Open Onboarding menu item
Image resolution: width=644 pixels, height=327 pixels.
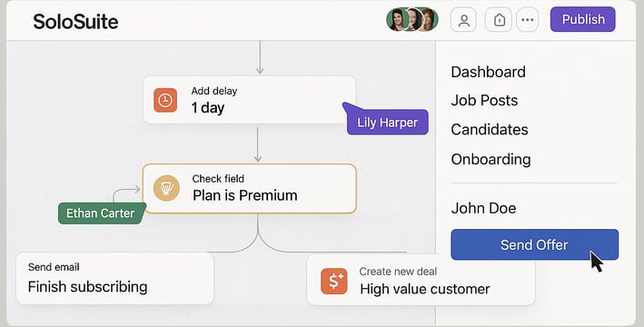point(490,159)
